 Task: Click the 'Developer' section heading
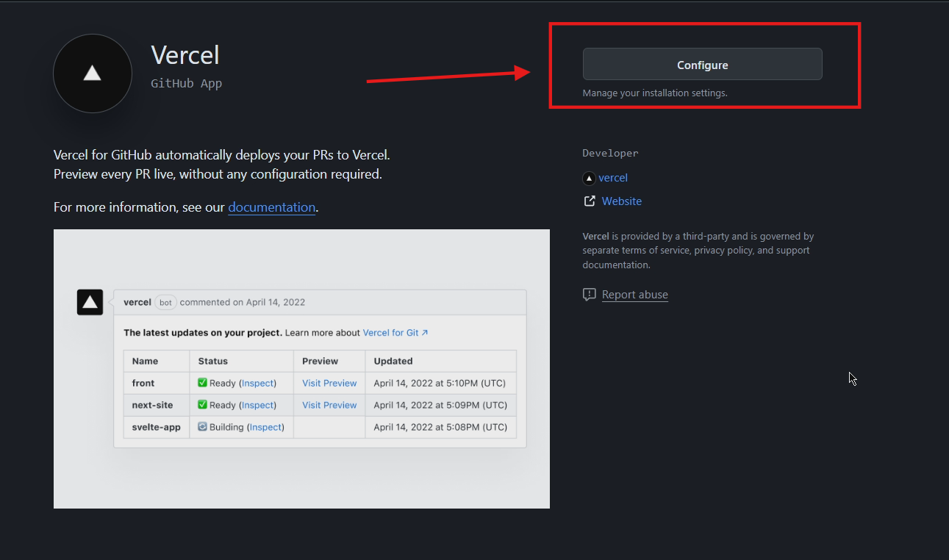pos(611,154)
